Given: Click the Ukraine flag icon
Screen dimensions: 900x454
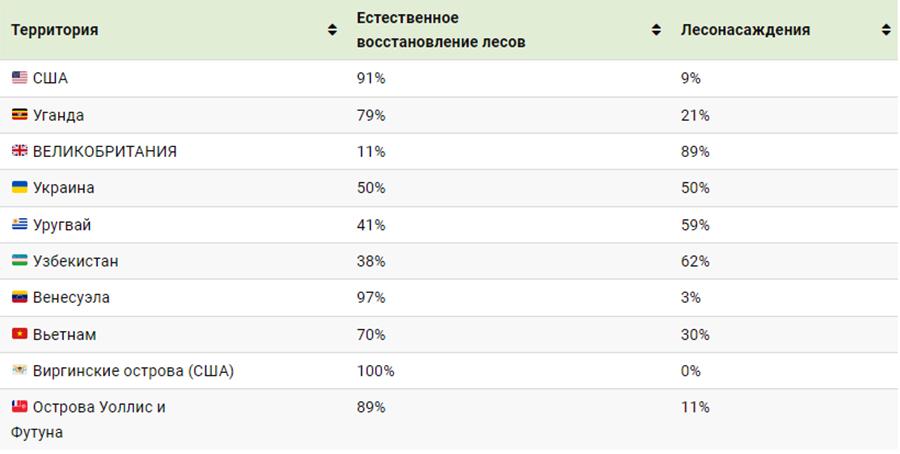Looking at the screenshot, I should point(20,187).
